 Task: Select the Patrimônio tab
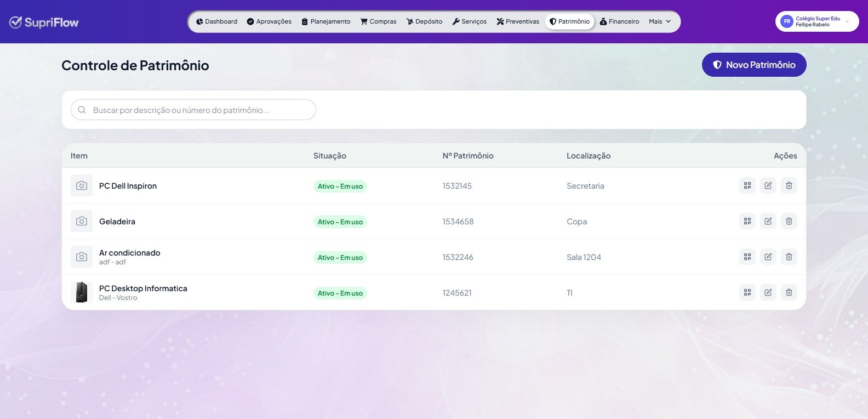(569, 21)
